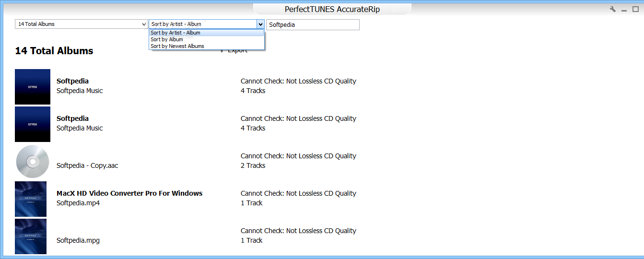Viewport: 644px width, 259px height.
Task: Collapse the sort dropdown using its arrow
Action: coord(260,24)
